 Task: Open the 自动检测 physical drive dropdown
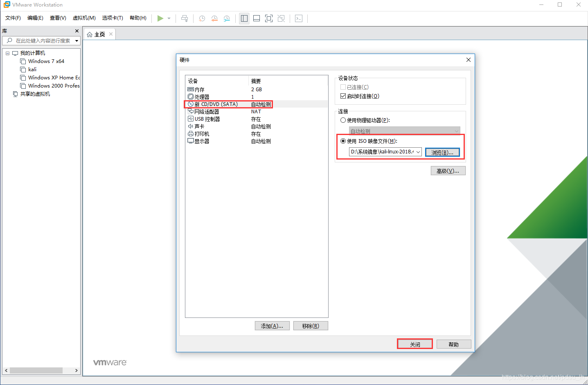click(x=405, y=131)
